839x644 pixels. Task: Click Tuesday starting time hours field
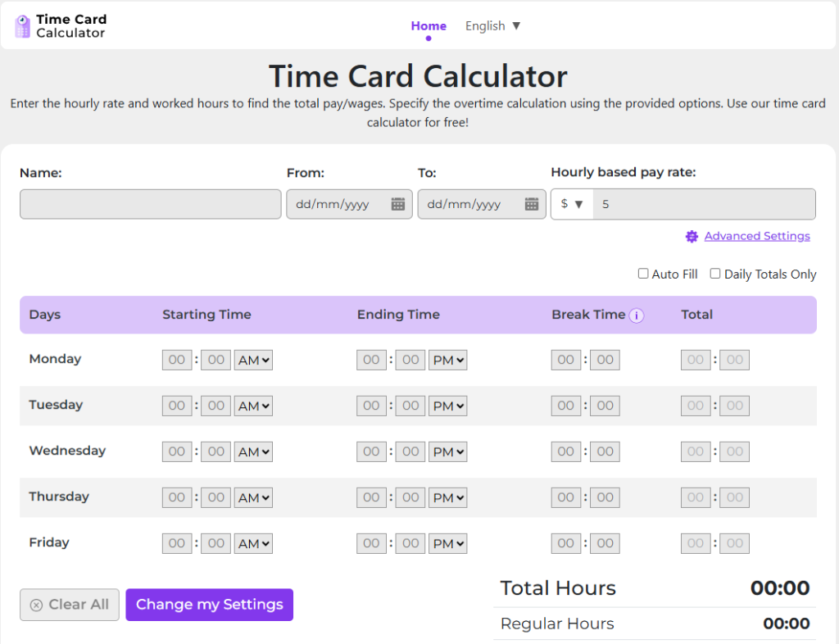177,406
